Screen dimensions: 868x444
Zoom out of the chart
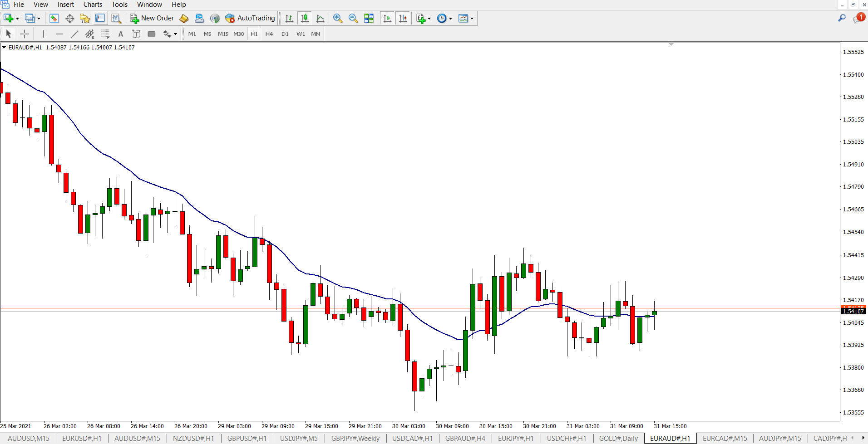pos(353,18)
